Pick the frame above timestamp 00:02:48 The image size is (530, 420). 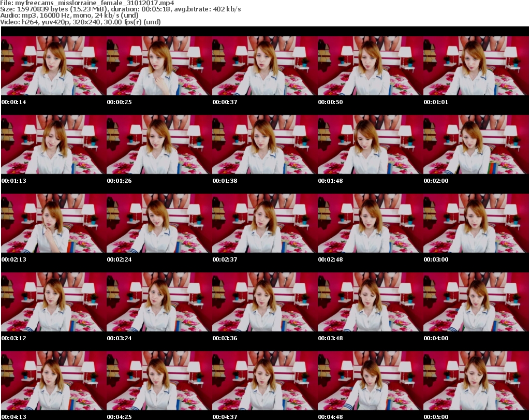pos(371,223)
